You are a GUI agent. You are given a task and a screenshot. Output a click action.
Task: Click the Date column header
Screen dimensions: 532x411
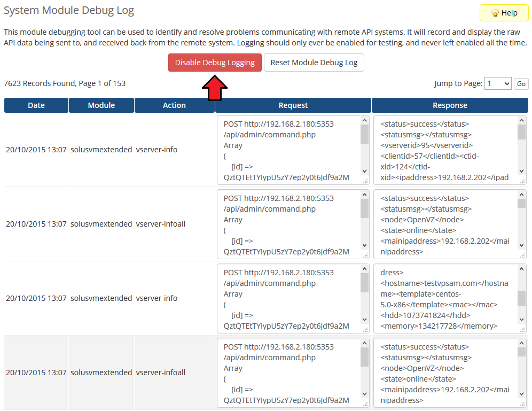click(x=36, y=105)
